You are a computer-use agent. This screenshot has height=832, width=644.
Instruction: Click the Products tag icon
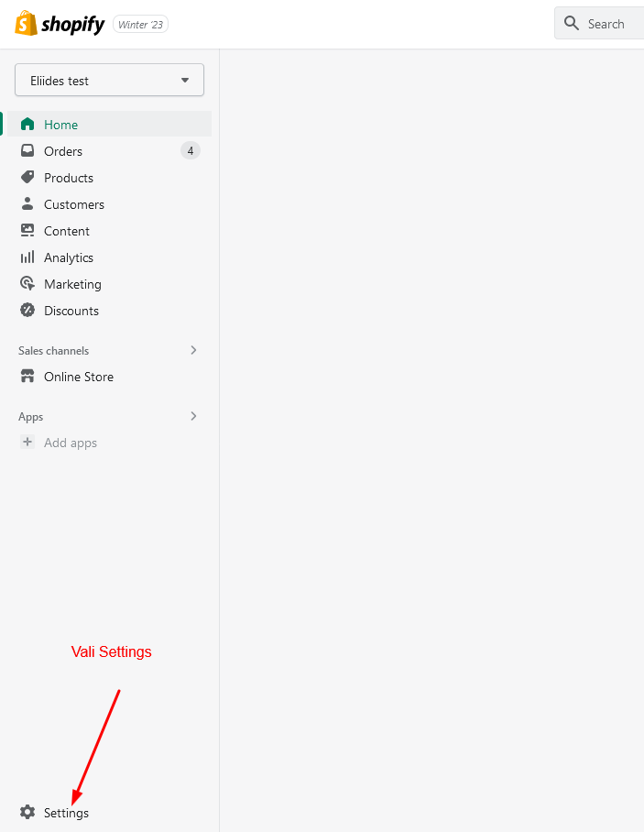click(27, 178)
